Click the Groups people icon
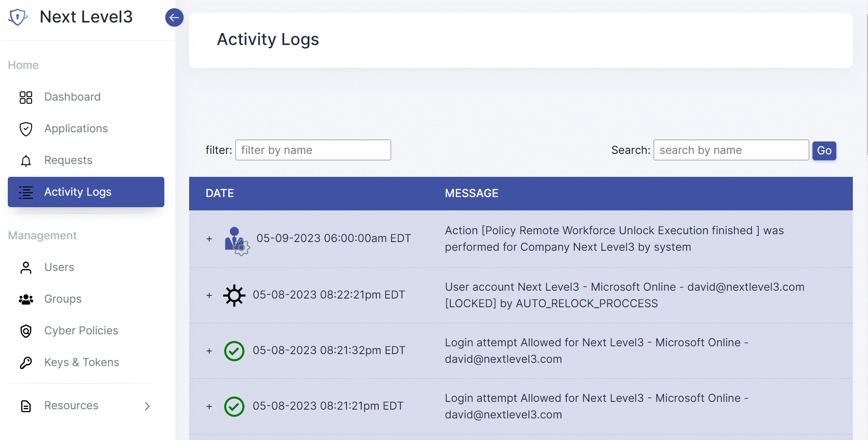This screenshot has height=440, width=868. click(x=26, y=299)
